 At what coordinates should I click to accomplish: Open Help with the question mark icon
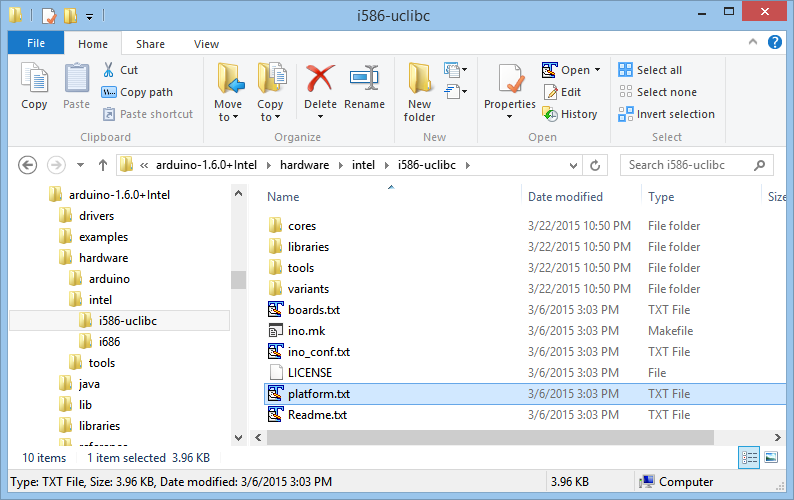pos(775,42)
